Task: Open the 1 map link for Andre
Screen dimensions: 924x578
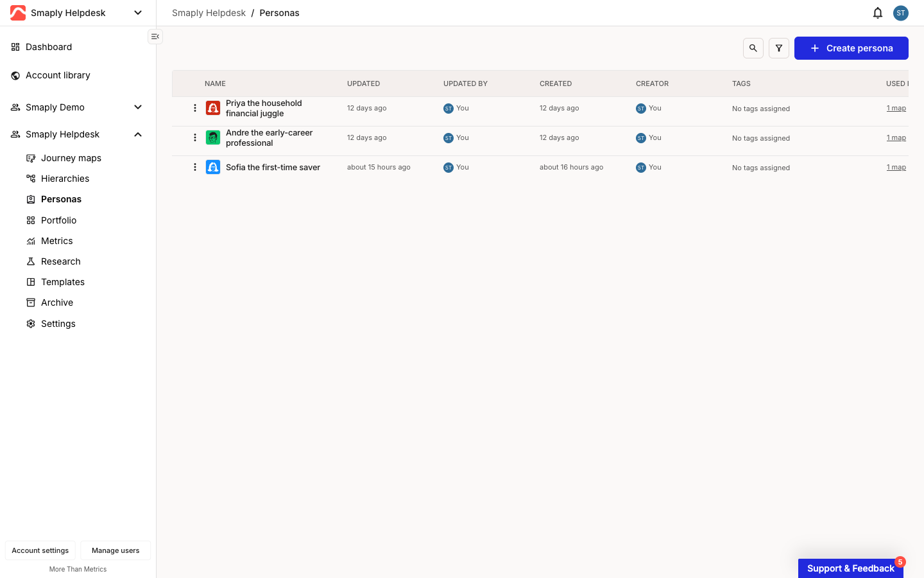Action: tap(896, 137)
